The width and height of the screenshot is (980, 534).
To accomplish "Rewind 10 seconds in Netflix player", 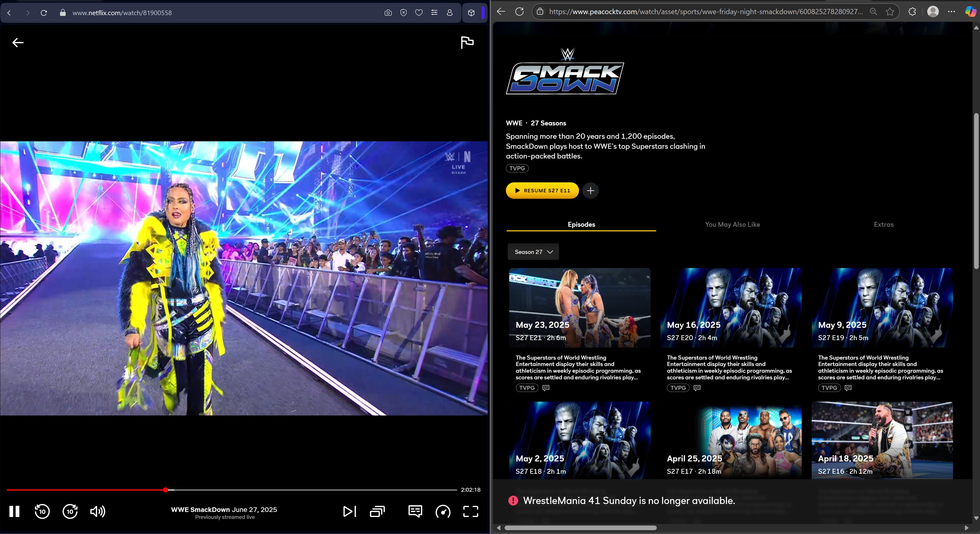I will click(42, 511).
